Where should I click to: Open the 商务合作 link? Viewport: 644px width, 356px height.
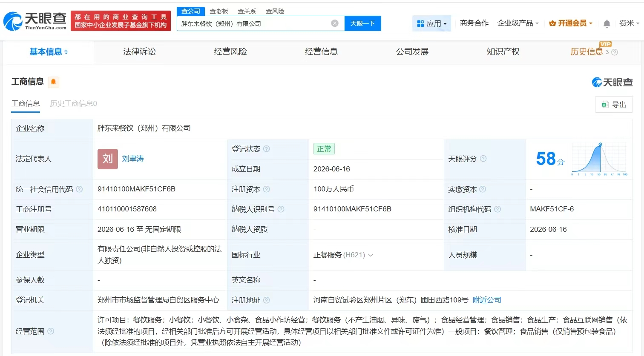click(474, 23)
